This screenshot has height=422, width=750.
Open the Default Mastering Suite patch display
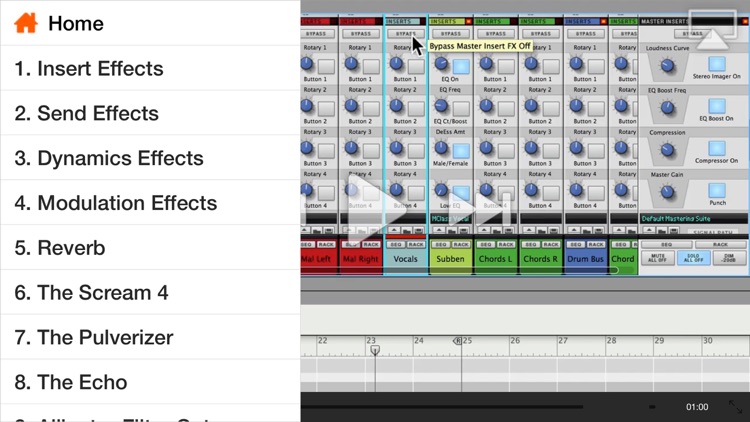coord(694,219)
